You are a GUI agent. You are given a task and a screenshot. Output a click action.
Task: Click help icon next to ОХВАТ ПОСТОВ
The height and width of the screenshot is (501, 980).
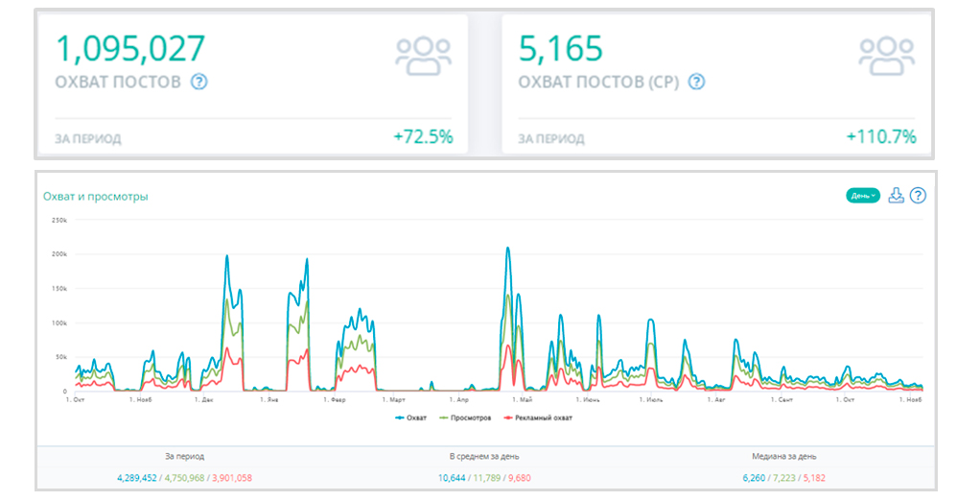(x=199, y=82)
